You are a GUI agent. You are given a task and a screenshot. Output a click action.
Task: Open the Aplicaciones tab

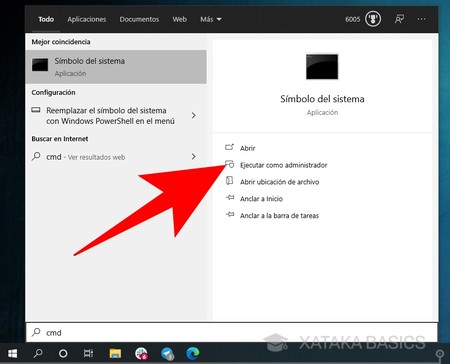point(86,19)
